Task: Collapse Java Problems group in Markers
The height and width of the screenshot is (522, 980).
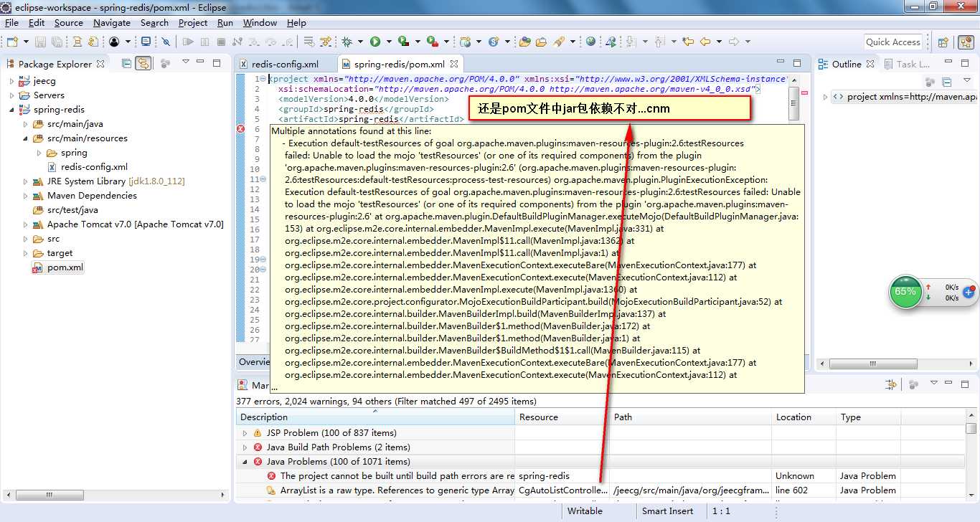Action: pos(245,462)
